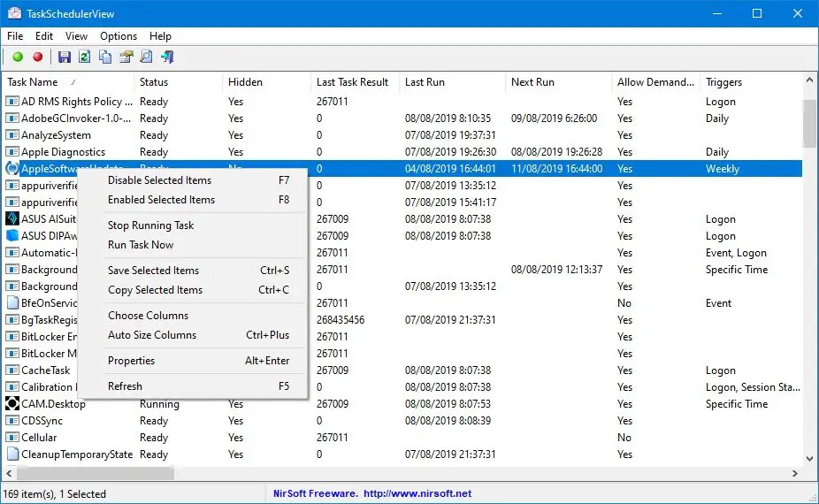Click the properties toolbar icon
The image size is (819, 504).
coord(126,57)
